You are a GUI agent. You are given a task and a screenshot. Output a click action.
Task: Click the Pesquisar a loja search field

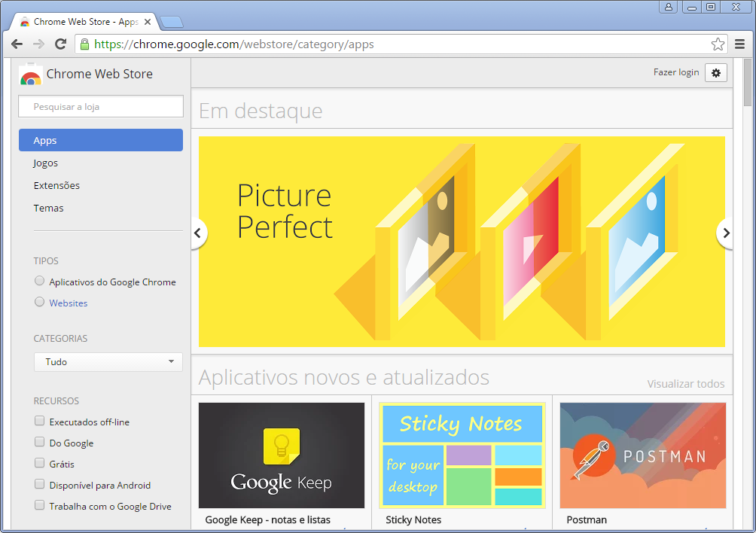click(101, 106)
